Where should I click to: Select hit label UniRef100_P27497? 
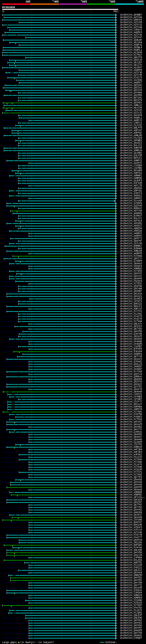click(x=131, y=605)
